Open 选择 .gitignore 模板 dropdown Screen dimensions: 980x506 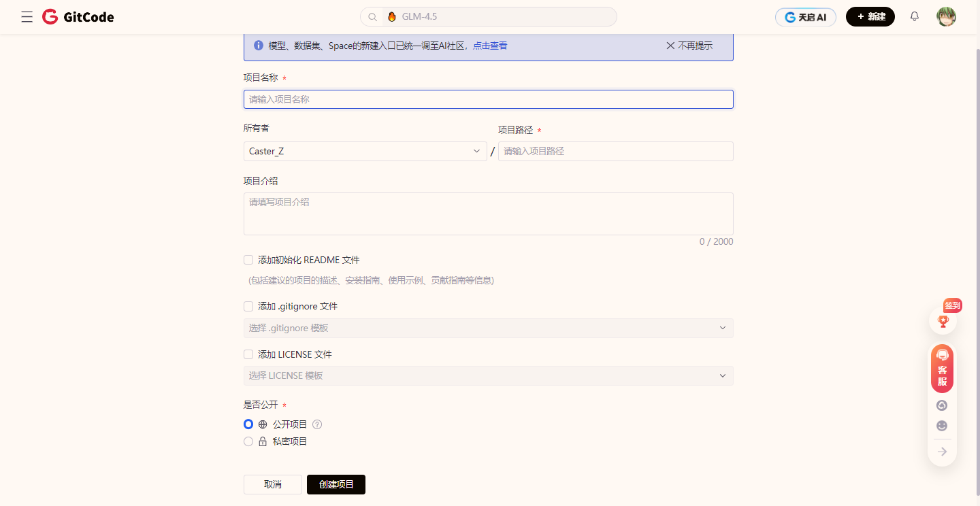489,328
